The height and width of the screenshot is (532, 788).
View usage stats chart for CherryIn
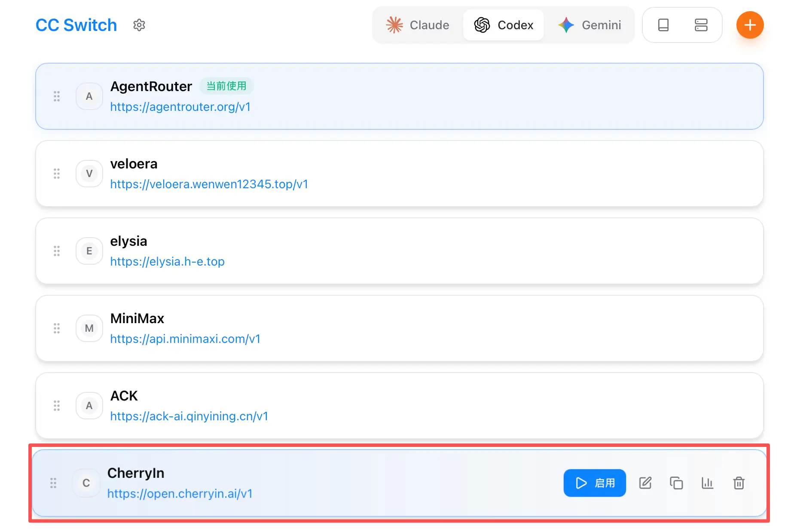point(707,483)
